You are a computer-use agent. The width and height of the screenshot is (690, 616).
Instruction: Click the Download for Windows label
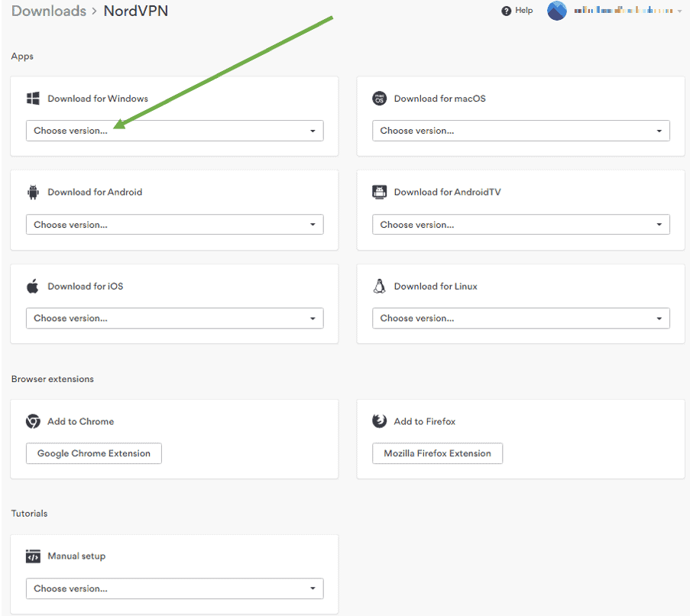click(98, 99)
